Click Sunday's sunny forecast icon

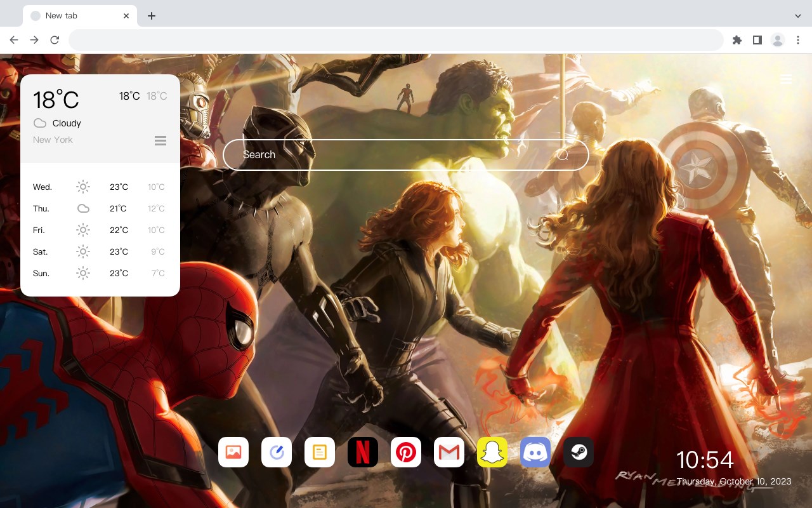click(x=83, y=273)
